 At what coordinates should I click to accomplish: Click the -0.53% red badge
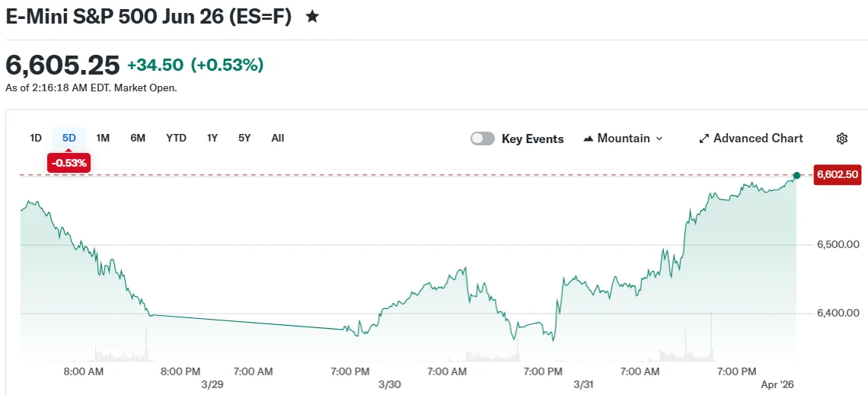click(x=69, y=163)
